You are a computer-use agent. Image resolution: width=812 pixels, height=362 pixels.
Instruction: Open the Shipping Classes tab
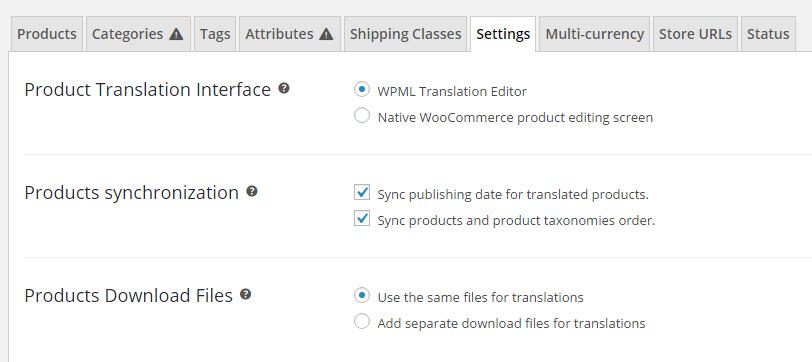pos(405,34)
